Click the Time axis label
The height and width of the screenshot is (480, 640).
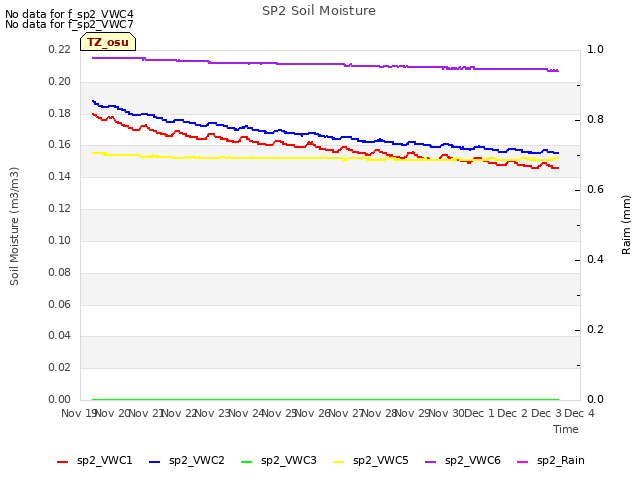(566, 429)
